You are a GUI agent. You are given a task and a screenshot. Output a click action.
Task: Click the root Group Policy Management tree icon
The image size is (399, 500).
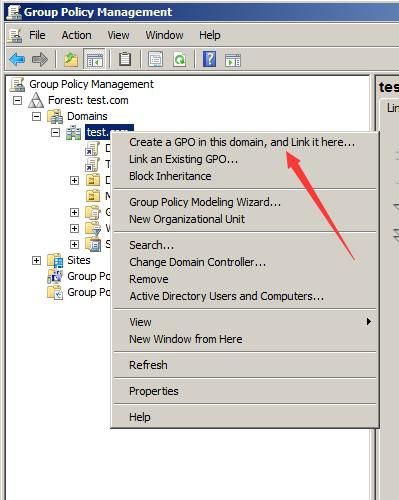click(17, 84)
